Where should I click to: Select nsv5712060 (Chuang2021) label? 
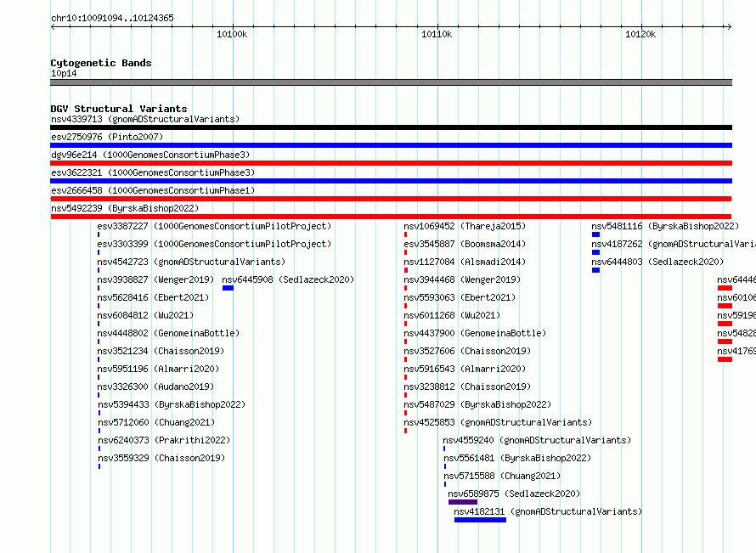[x=156, y=422]
